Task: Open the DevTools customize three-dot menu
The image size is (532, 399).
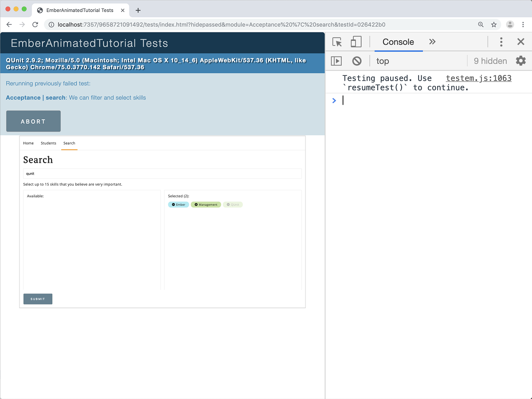Action: (x=501, y=42)
